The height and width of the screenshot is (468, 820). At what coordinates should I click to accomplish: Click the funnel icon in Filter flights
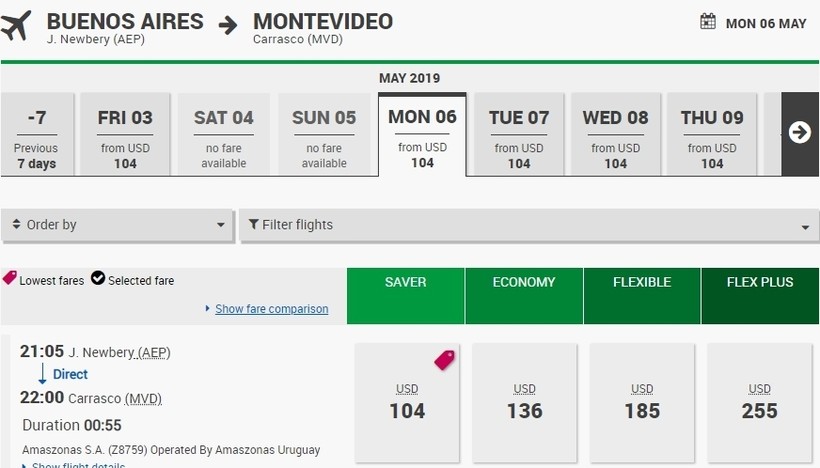click(x=254, y=225)
